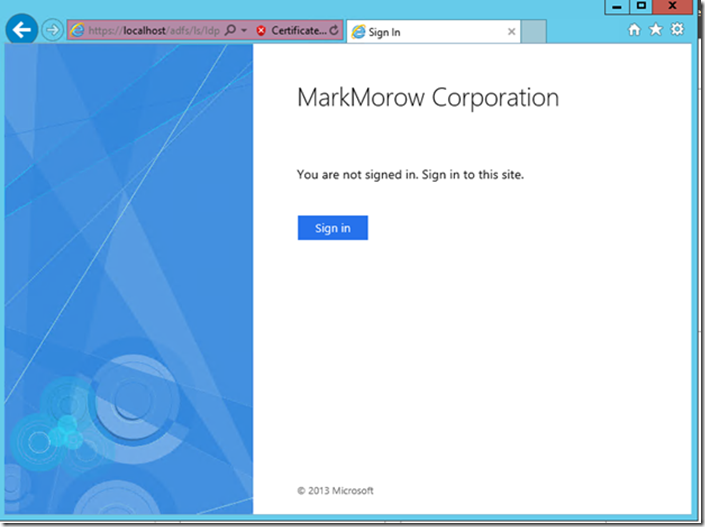Click the search magnifier icon in address bar
The height and width of the screenshot is (527, 705).
tap(230, 30)
